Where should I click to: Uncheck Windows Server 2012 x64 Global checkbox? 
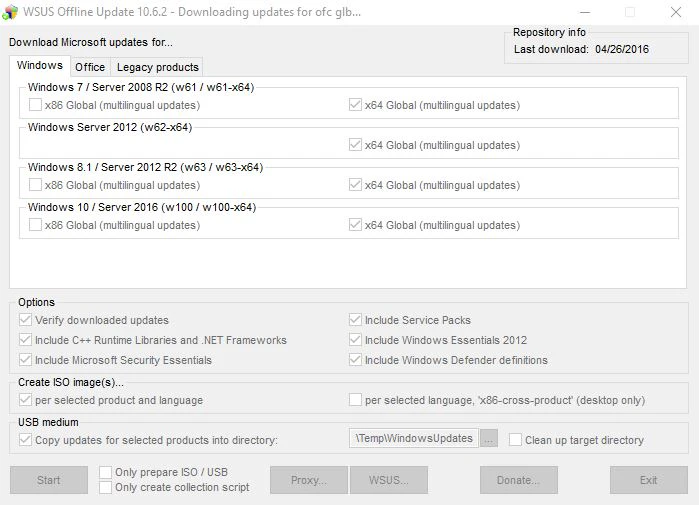356,145
